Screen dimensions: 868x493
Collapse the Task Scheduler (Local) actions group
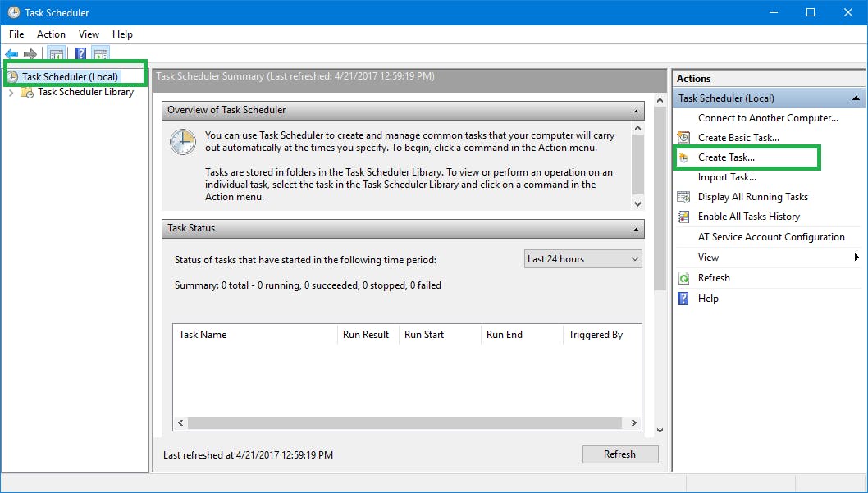coord(856,98)
